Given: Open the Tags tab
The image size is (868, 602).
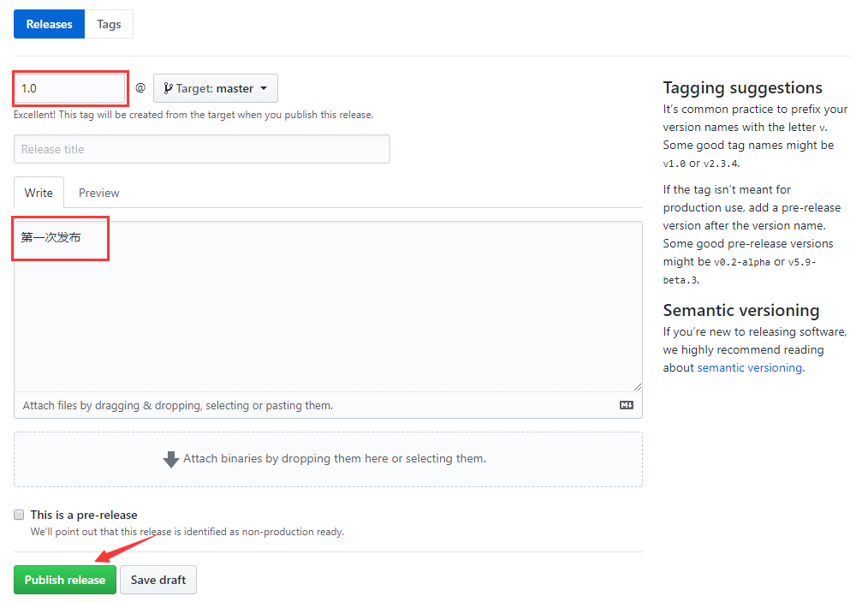Looking at the screenshot, I should [x=109, y=24].
